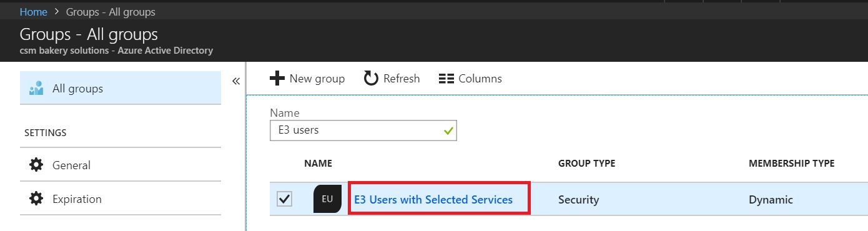This screenshot has height=231, width=868.
Task: Uncheck the E3 Users group checkbox
Action: tap(284, 199)
